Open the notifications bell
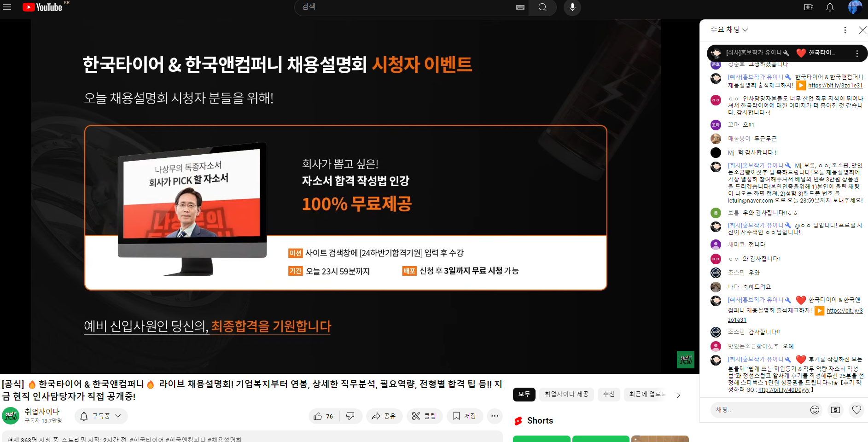The height and width of the screenshot is (442, 868). click(830, 7)
